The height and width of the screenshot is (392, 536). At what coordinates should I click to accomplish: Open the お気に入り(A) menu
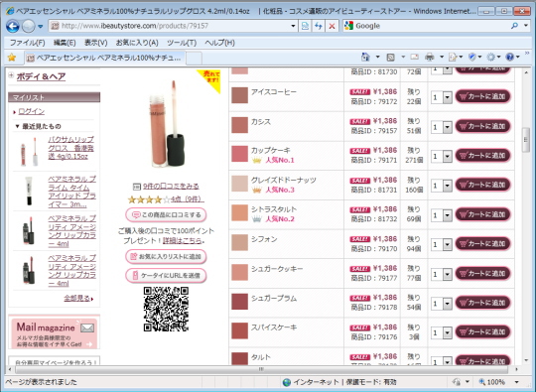pos(137,43)
